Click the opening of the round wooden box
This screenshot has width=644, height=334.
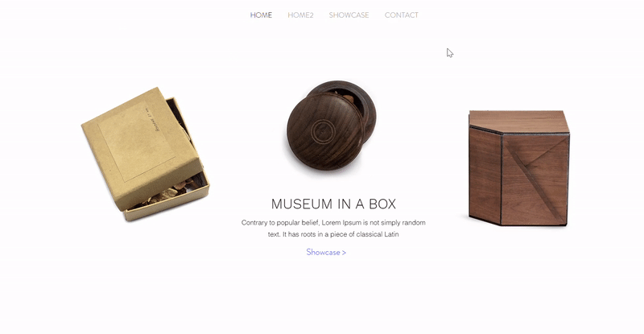coord(352,101)
